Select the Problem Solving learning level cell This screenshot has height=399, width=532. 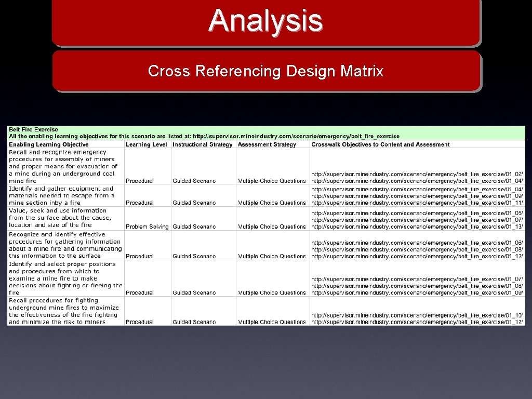point(147,227)
